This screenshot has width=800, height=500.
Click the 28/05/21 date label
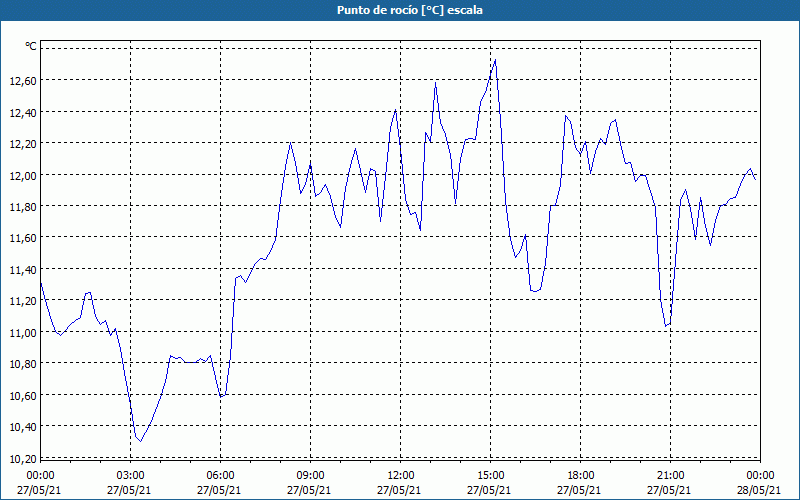coord(759,490)
